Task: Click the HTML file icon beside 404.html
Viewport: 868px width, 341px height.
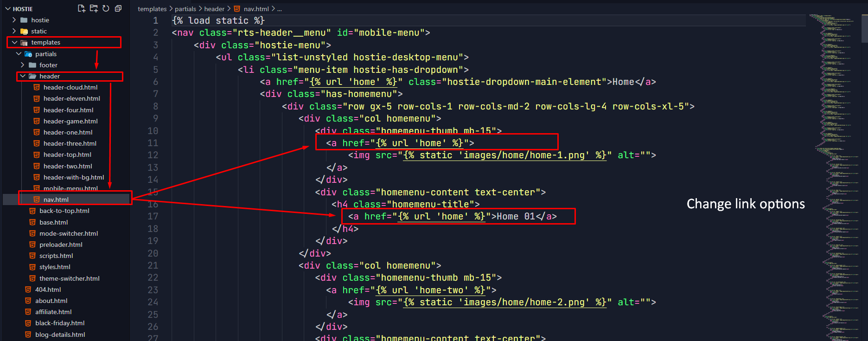Action: coord(28,290)
